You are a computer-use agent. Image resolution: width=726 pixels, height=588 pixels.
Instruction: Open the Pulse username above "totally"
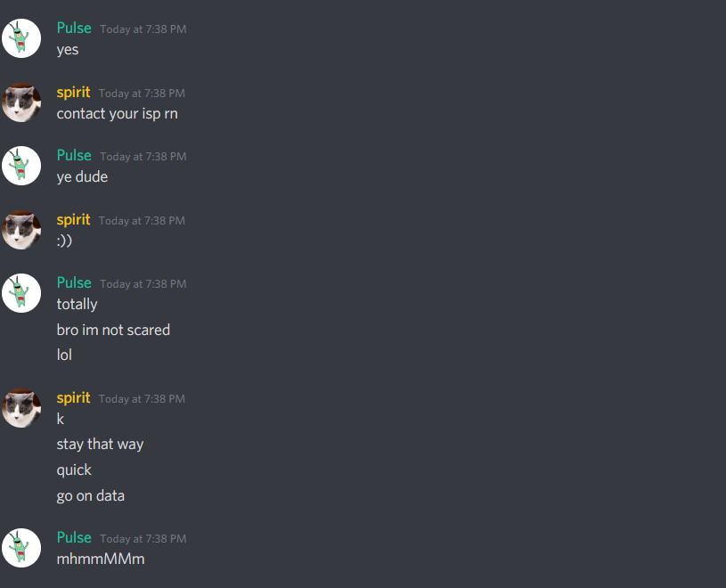74,283
